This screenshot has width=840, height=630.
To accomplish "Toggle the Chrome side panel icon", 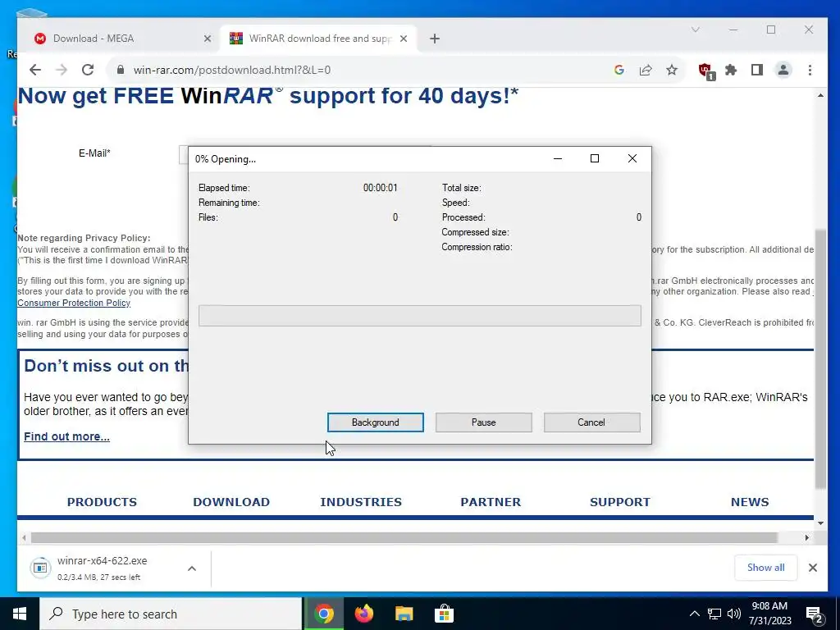I will (757, 70).
